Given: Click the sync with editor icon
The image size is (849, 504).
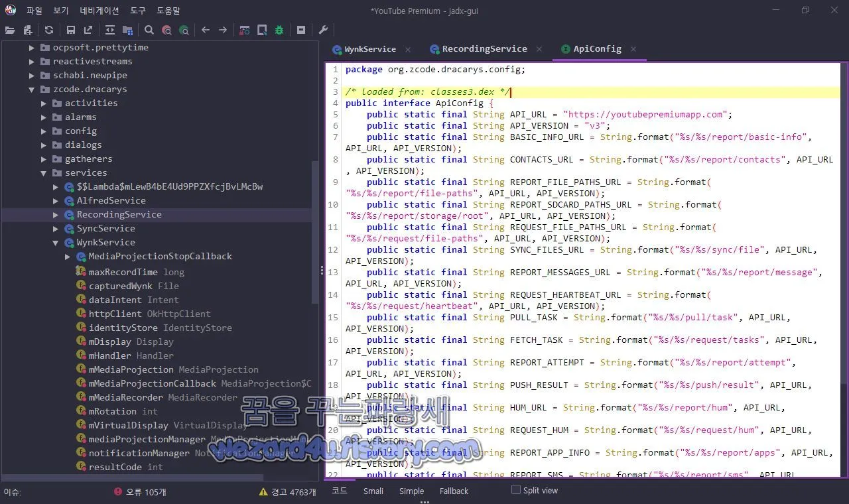Looking at the screenshot, I should (110, 30).
